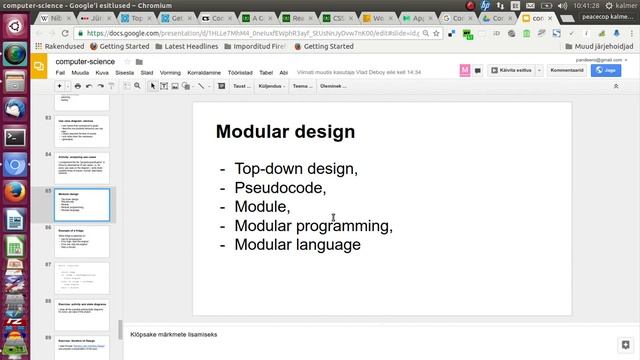This screenshot has height=360, width=640.
Task: Click the redo arrow icon
Action: click(x=100, y=86)
